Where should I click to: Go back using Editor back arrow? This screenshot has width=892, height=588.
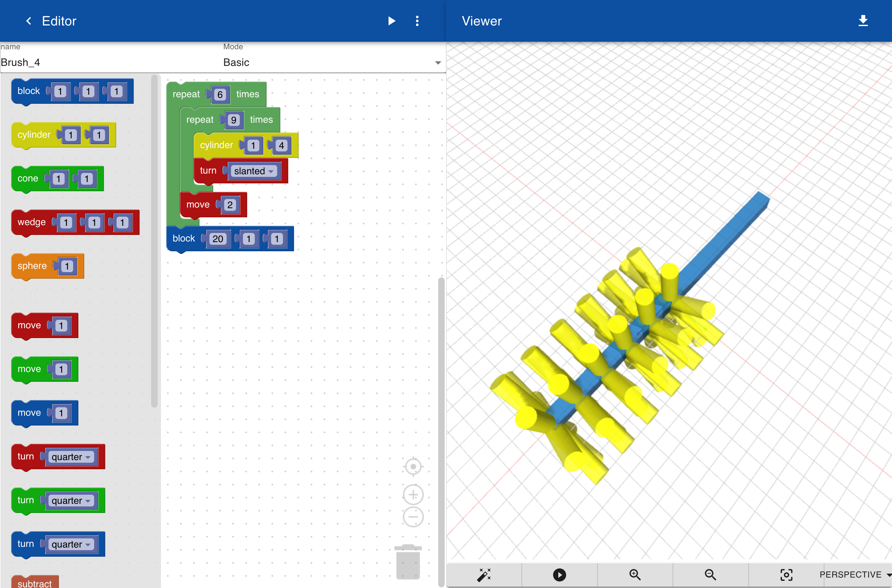28,21
